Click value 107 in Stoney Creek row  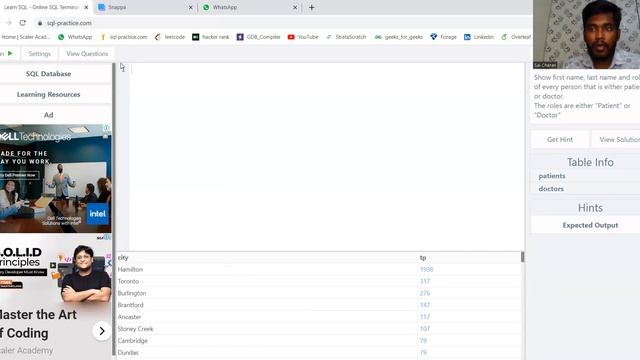coord(425,329)
